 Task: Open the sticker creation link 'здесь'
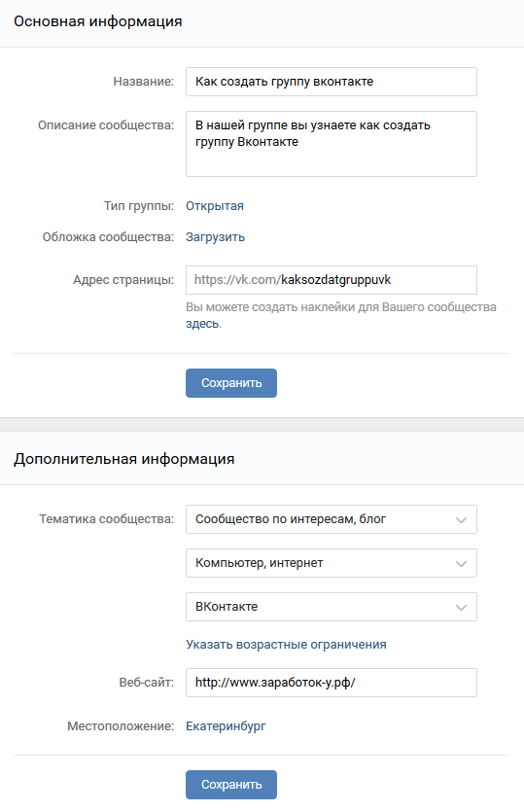pyautogui.click(x=203, y=324)
